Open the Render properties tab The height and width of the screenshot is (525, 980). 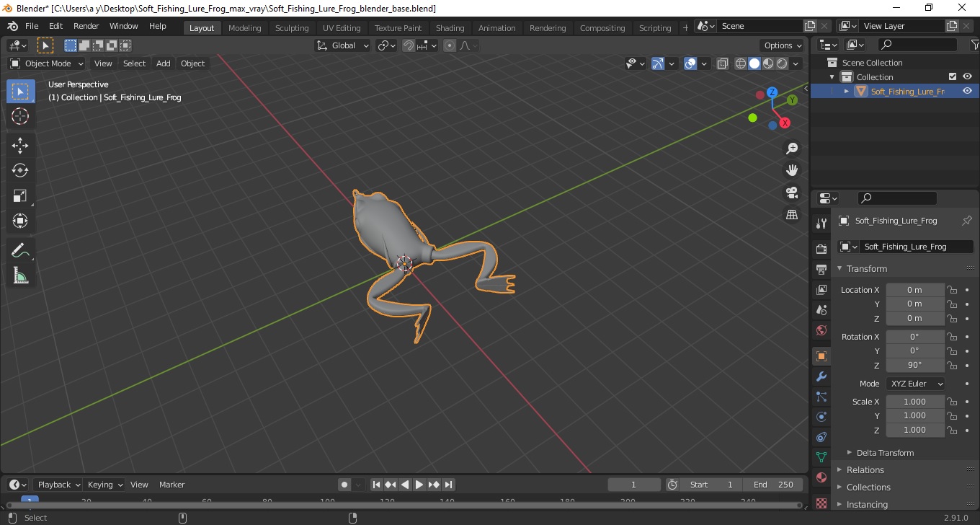click(x=821, y=249)
